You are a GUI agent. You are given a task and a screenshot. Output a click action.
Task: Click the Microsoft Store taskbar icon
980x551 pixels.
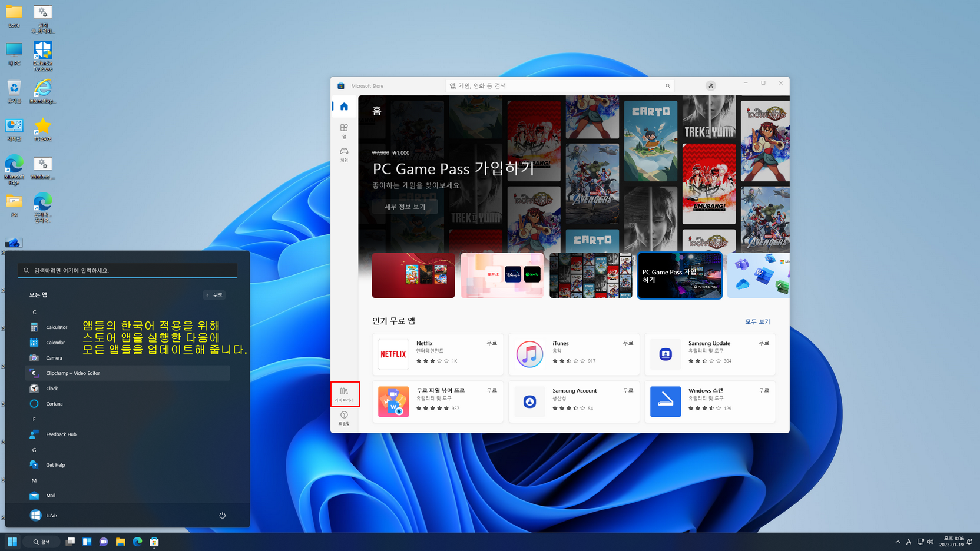[154, 542]
